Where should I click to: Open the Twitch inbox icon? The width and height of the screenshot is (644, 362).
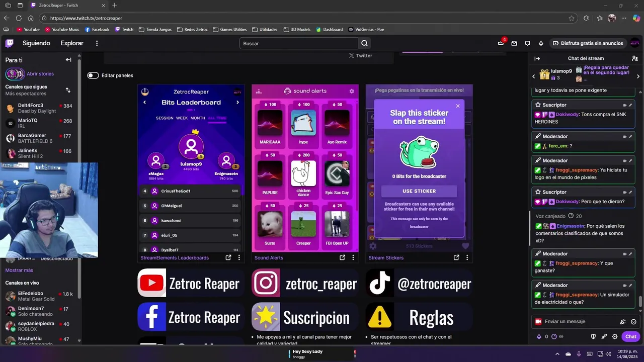pyautogui.click(x=514, y=43)
